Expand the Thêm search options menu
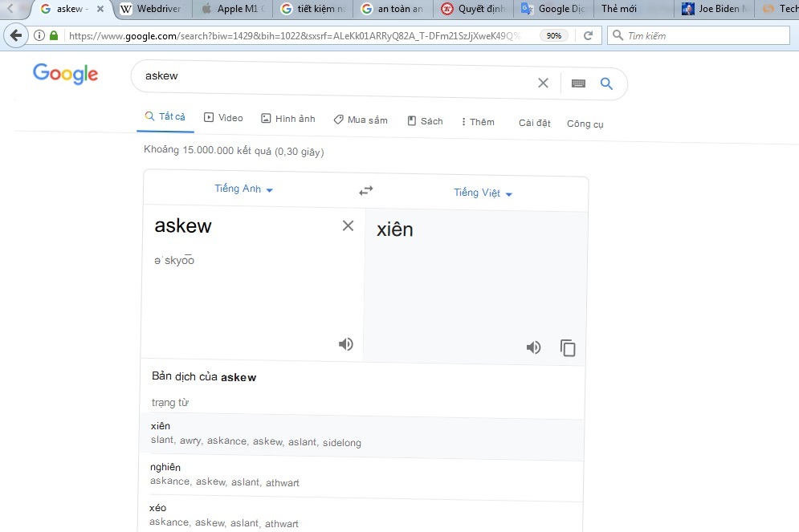The height and width of the screenshot is (532, 799). click(x=478, y=122)
